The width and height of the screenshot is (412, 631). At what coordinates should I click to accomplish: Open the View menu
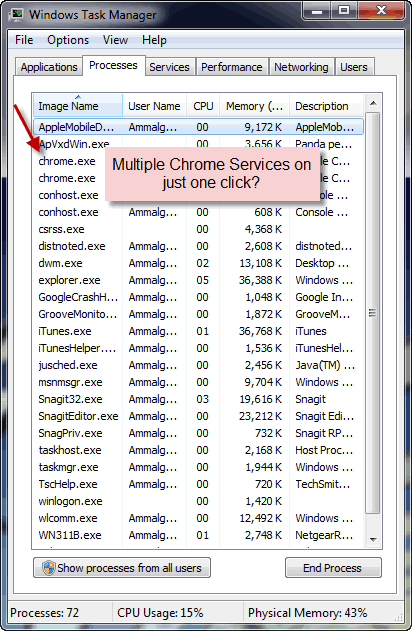[115, 40]
